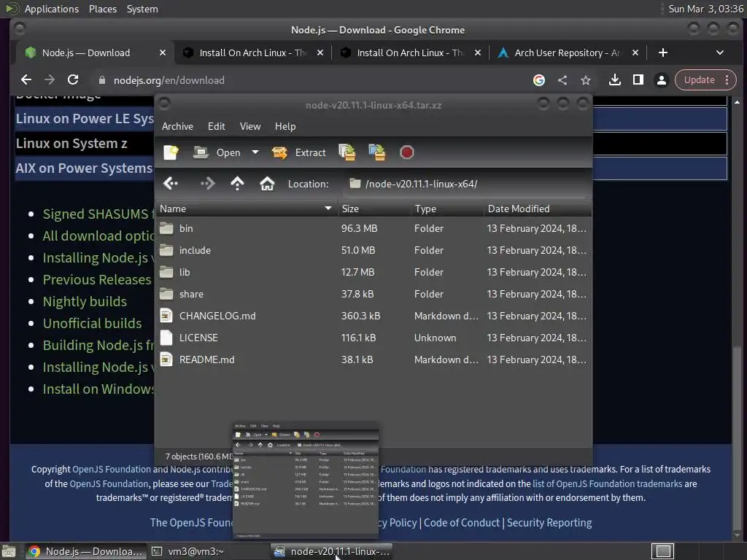Viewport: 747px width, 560px height.
Task: Click Extract in archive toolbar
Action: click(x=298, y=152)
